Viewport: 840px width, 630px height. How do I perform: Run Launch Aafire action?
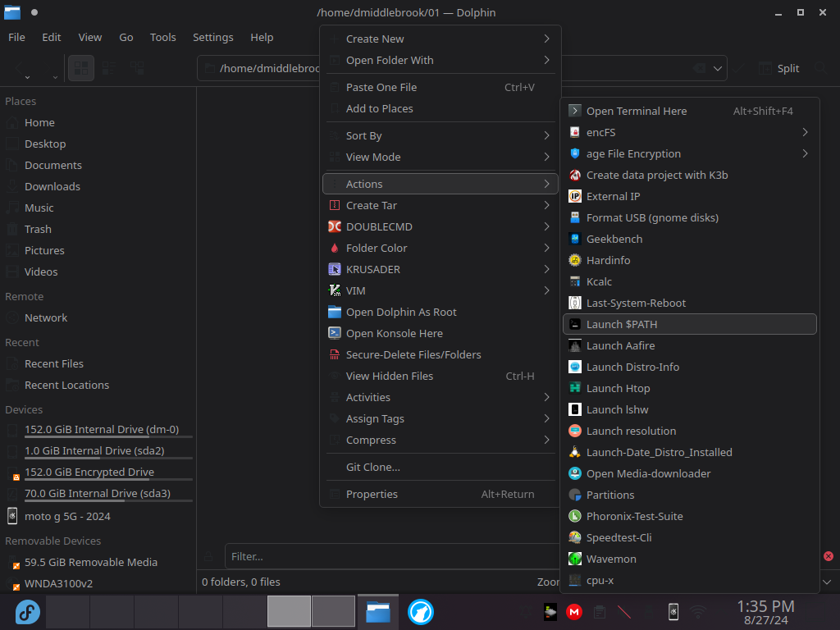(x=689, y=345)
